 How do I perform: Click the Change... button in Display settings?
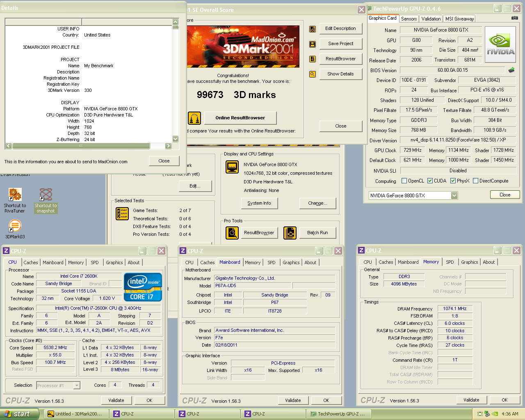pyautogui.click(x=318, y=203)
